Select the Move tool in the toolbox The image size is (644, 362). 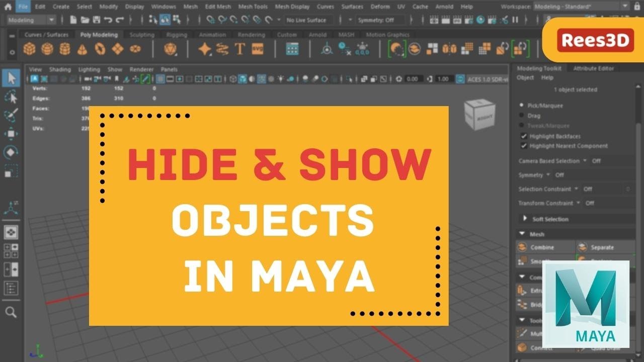(x=11, y=134)
